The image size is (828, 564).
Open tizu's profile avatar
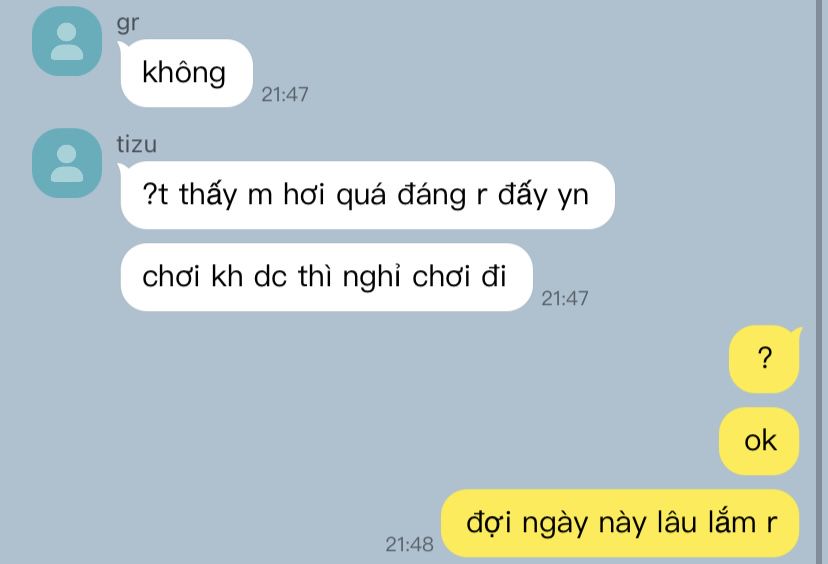(x=67, y=163)
